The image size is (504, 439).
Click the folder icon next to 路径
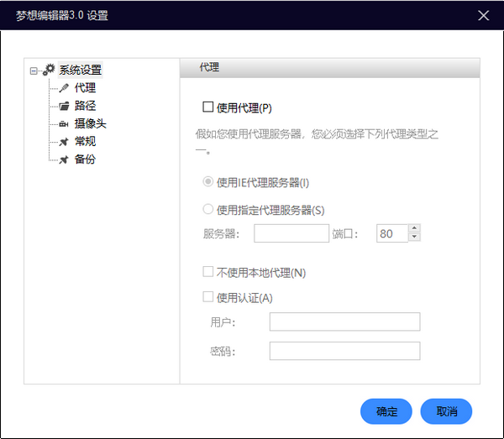click(64, 106)
